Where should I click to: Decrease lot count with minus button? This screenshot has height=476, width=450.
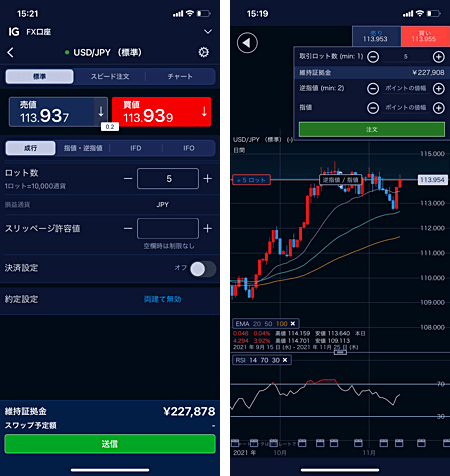128,179
